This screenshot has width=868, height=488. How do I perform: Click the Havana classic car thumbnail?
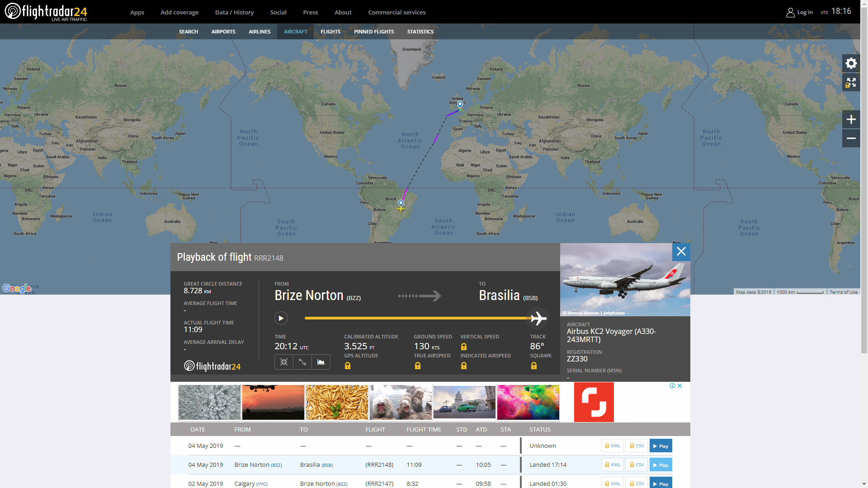point(464,402)
